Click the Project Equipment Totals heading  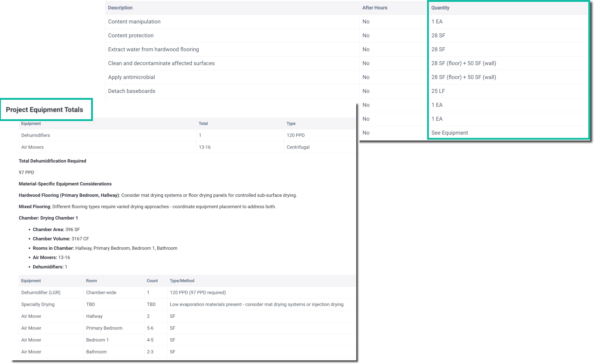point(44,110)
